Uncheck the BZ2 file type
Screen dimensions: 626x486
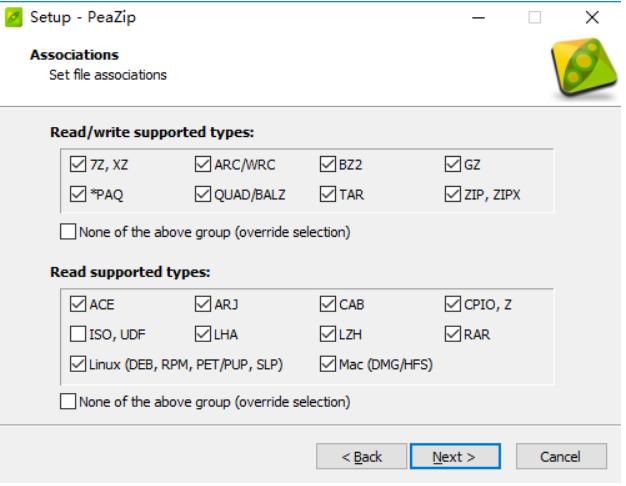(x=328, y=166)
